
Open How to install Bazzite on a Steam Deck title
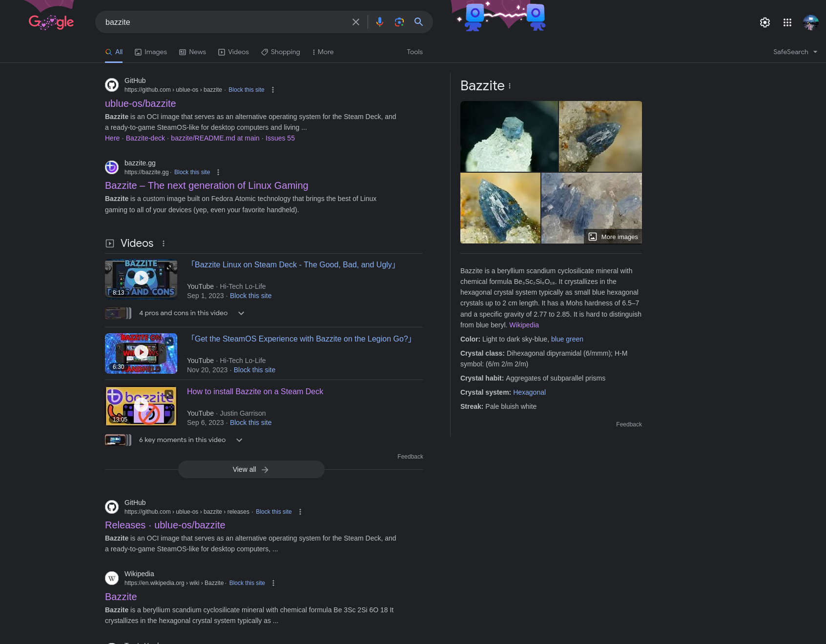click(255, 391)
